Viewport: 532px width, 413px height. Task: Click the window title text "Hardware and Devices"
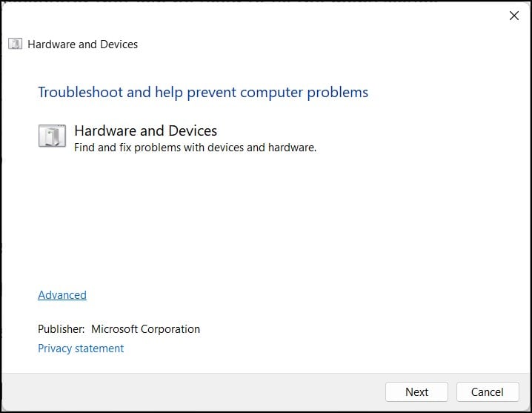tap(83, 44)
